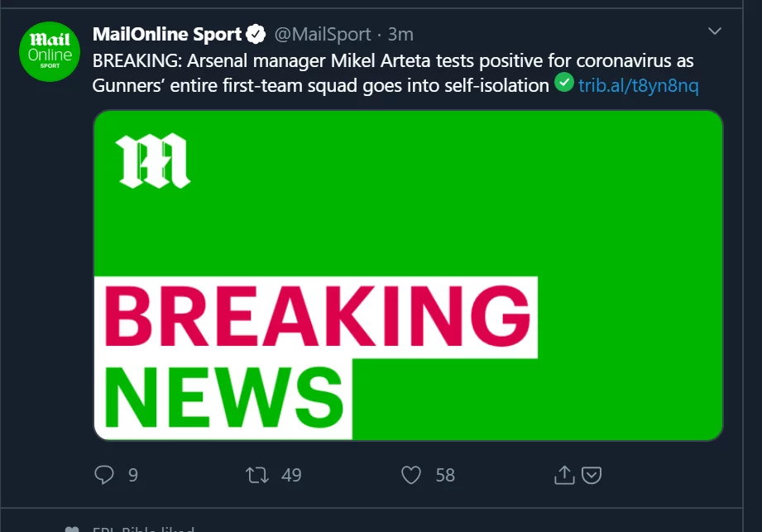This screenshot has width=762, height=532.
Task: Click the @MailSport handle
Action: point(323,34)
